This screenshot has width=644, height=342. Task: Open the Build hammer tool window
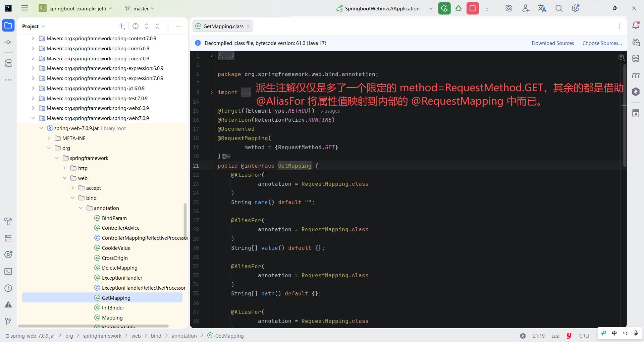click(8, 221)
